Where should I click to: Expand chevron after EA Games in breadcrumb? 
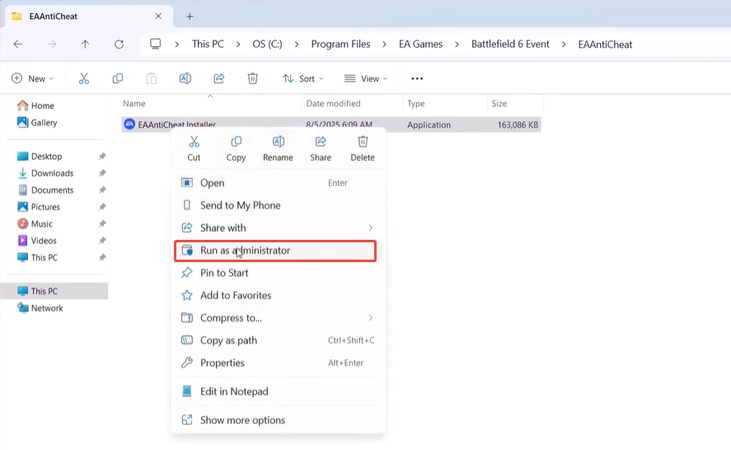[457, 44]
